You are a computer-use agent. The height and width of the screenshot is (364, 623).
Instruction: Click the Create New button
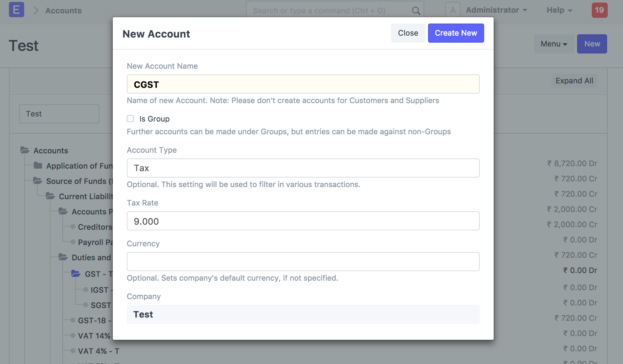click(455, 33)
